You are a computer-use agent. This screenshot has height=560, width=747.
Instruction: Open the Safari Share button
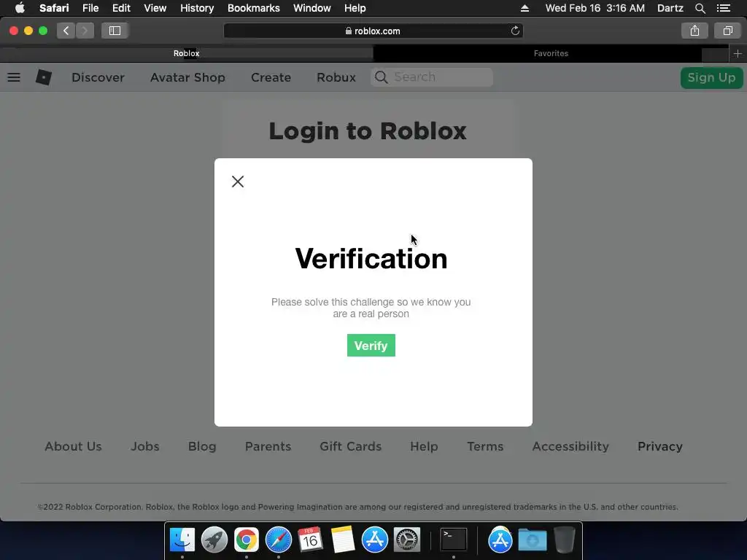coord(694,31)
